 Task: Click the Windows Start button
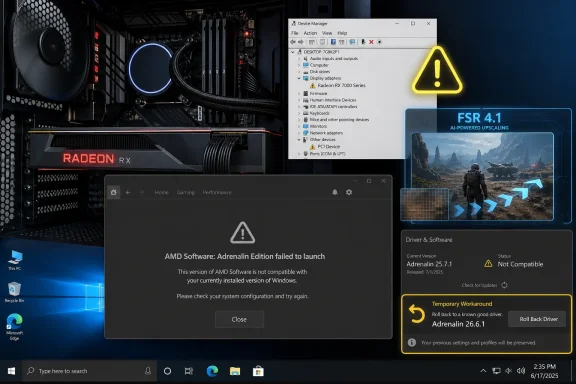point(11,371)
